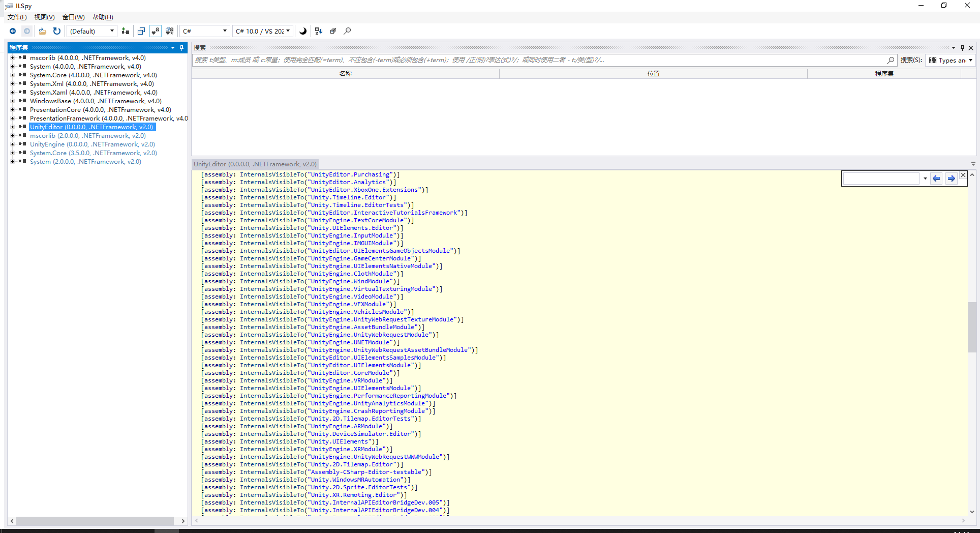Image resolution: width=980 pixels, height=533 pixels.
Task: Open an assembly file with folder icon
Action: coord(43,31)
